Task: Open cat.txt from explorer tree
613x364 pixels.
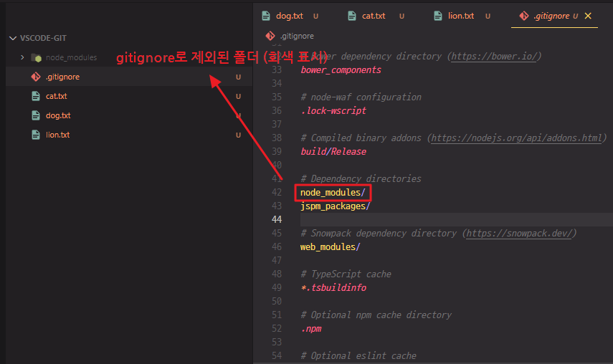Action: [x=57, y=96]
